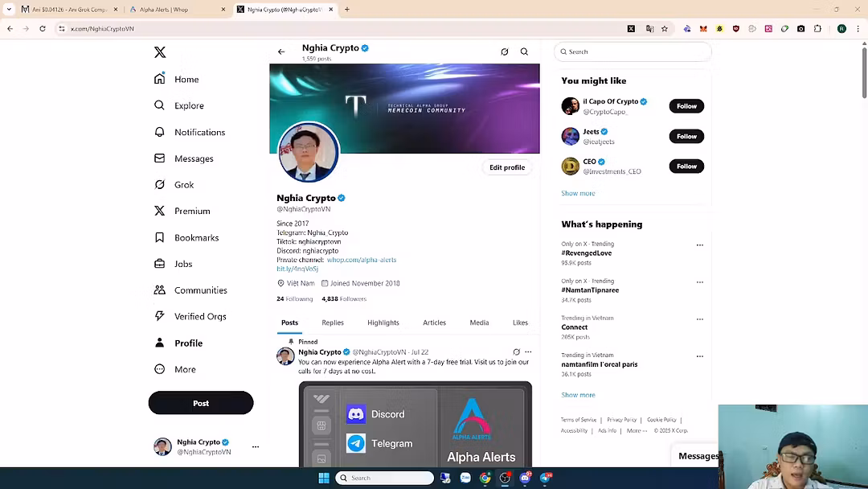Click in the X Search field

633,51
